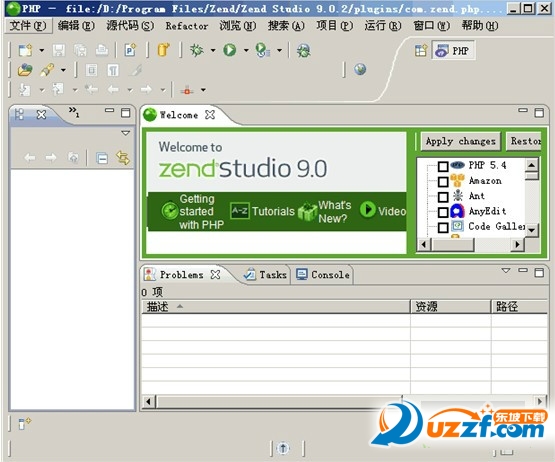Screen dimensions: 555x462
Task: Open the 搜索(A) menu
Action: pyautogui.click(x=286, y=26)
